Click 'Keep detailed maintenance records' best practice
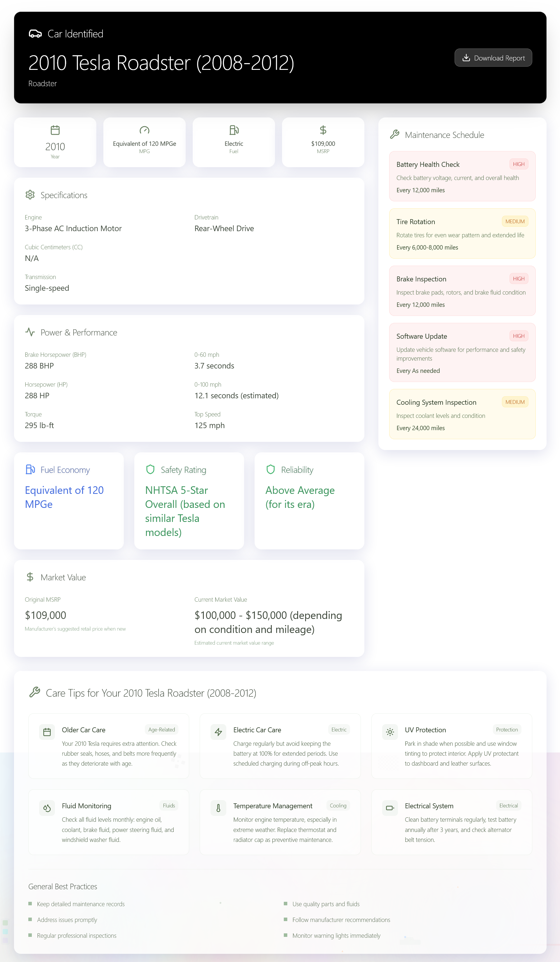 81,904
